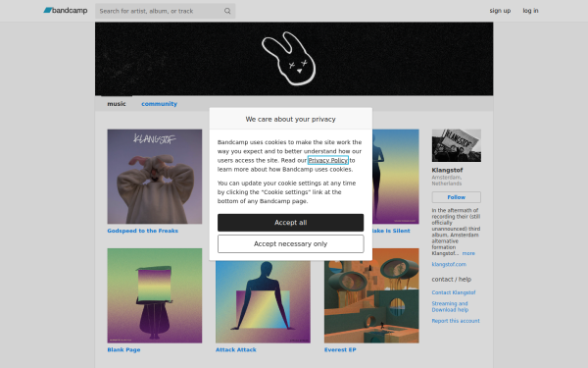Open the Blank Page title link
Viewport: 588px width, 368px height.
(x=123, y=349)
